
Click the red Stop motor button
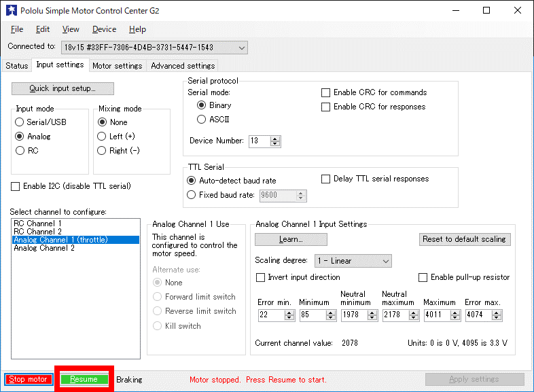[29, 379]
